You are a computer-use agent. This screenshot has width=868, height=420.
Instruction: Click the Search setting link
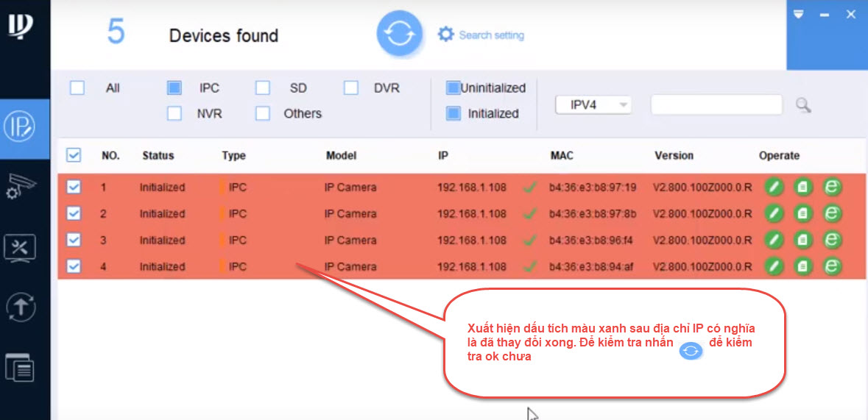pyautogui.click(x=492, y=35)
